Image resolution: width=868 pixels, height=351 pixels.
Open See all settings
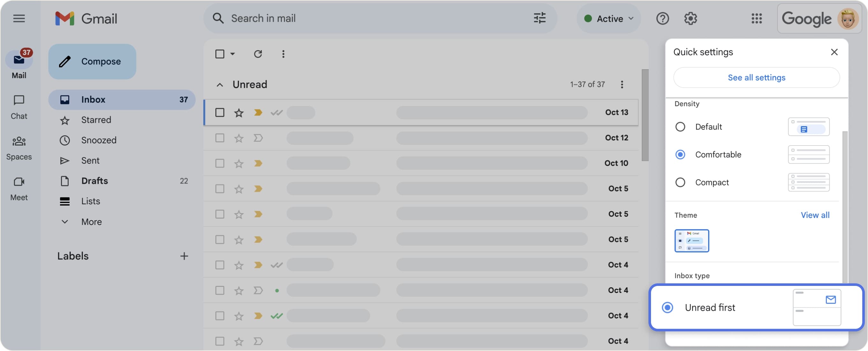[x=756, y=78]
